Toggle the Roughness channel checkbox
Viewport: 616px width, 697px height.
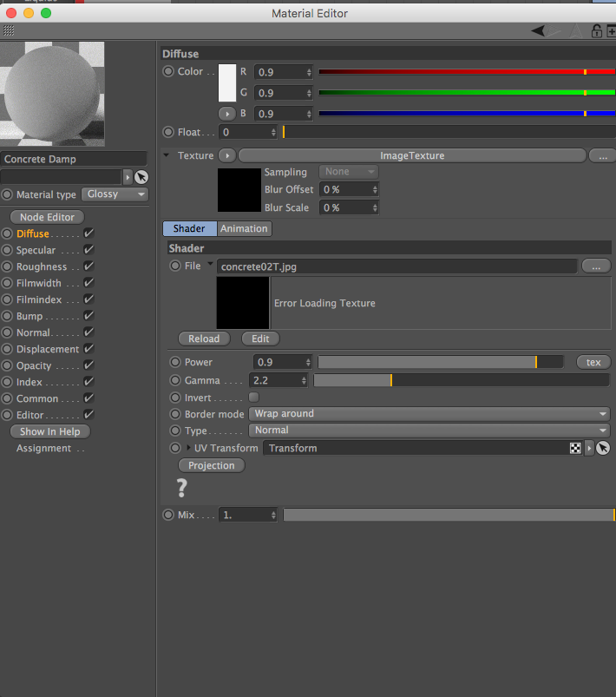click(88, 266)
